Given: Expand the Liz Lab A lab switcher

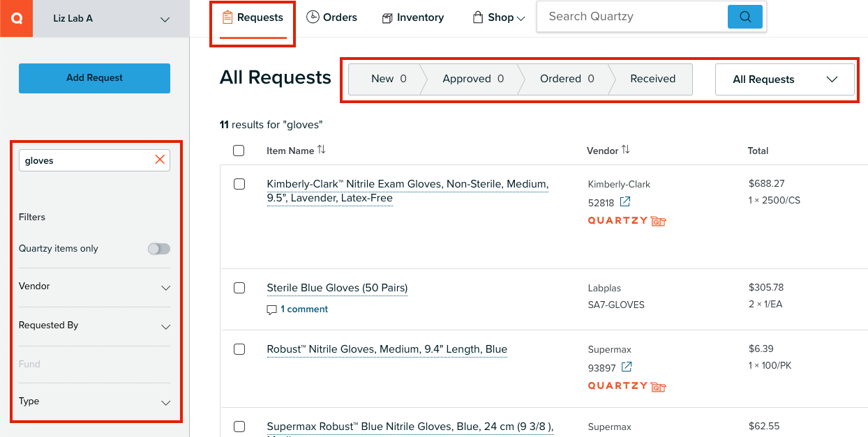Looking at the screenshot, I should (112, 19).
